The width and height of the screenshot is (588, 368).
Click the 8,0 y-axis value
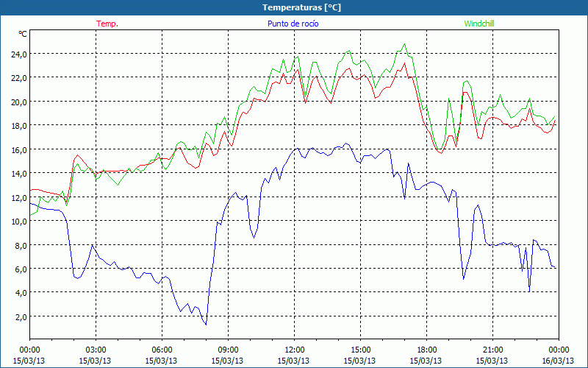pyautogui.click(x=21, y=245)
